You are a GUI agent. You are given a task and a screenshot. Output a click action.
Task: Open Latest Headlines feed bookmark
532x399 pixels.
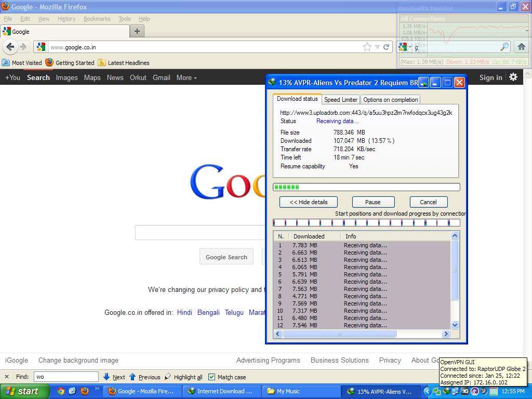click(124, 63)
